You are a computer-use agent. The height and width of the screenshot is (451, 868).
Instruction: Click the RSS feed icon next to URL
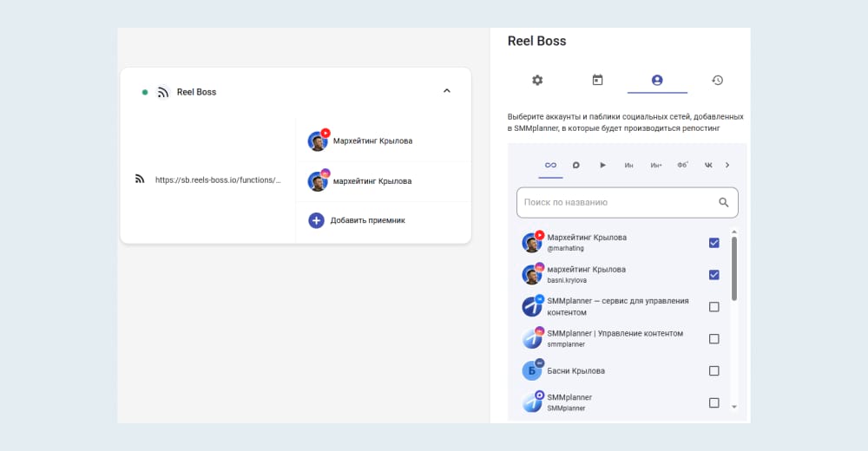(x=140, y=180)
